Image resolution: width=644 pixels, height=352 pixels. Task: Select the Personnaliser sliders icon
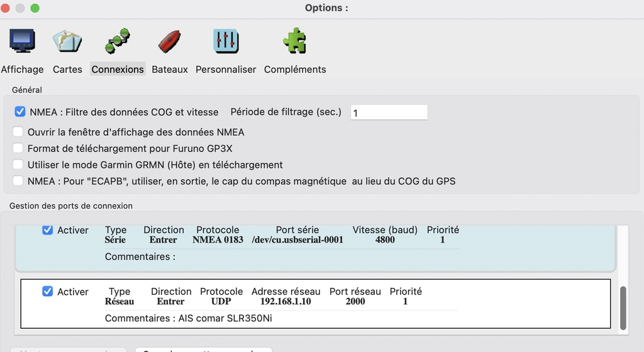[226, 41]
